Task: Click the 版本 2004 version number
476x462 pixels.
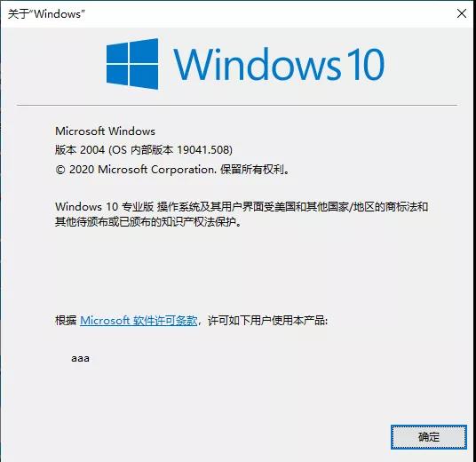Action: pyautogui.click(x=80, y=150)
